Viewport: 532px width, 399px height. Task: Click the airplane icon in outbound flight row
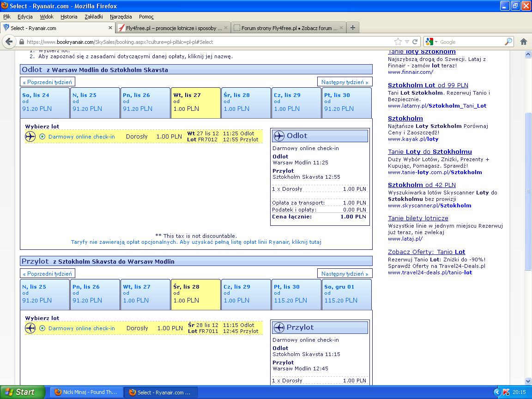[x=30, y=136]
